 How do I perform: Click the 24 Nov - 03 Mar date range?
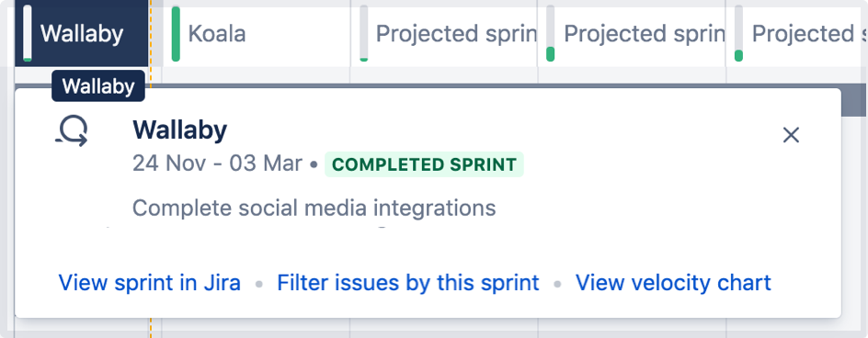pyautogui.click(x=218, y=164)
